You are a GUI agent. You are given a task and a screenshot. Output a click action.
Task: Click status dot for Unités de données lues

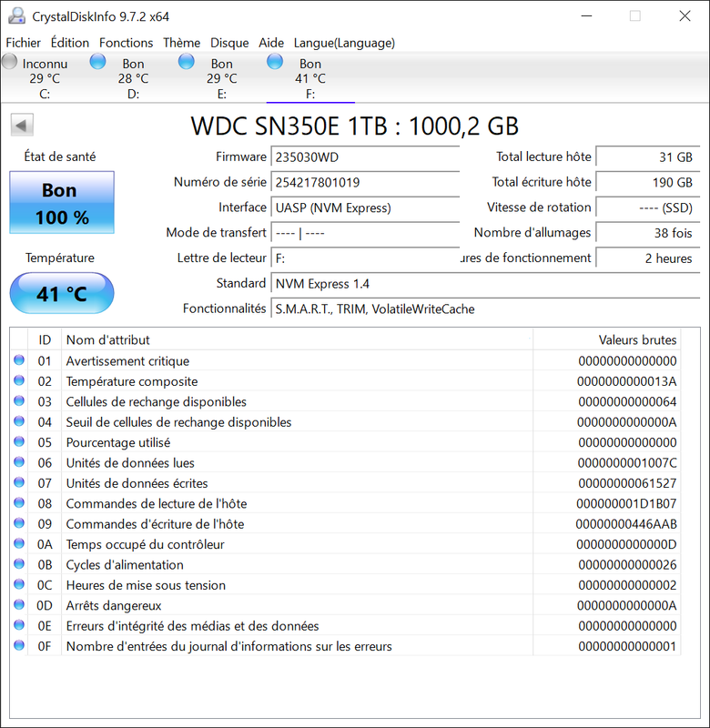coord(19,462)
